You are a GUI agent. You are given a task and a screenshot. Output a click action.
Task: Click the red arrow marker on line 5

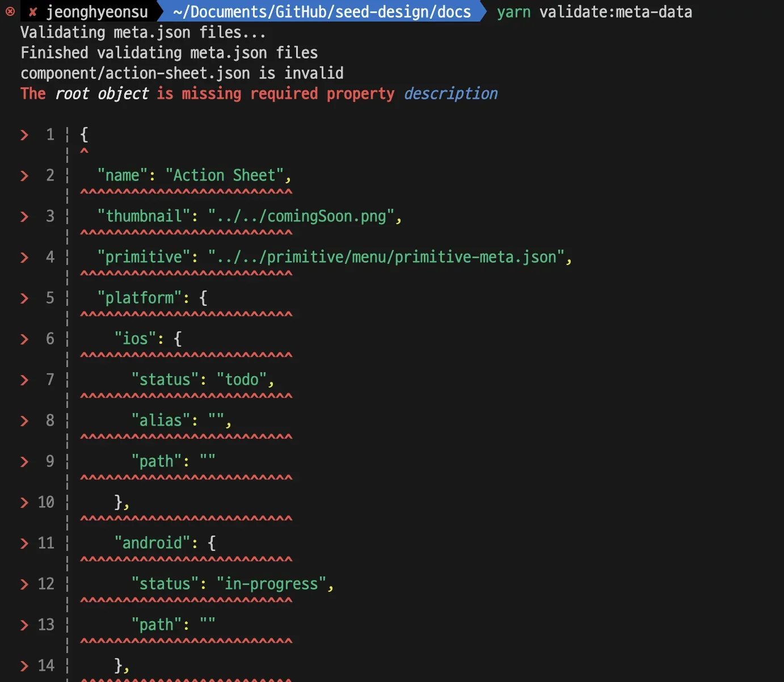click(x=24, y=298)
